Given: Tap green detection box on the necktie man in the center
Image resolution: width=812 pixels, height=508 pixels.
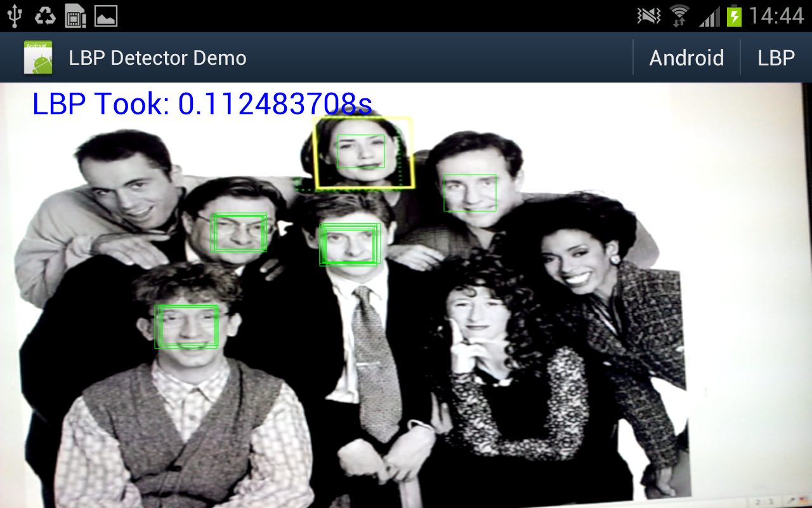Looking at the screenshot, I should point(350,244).
